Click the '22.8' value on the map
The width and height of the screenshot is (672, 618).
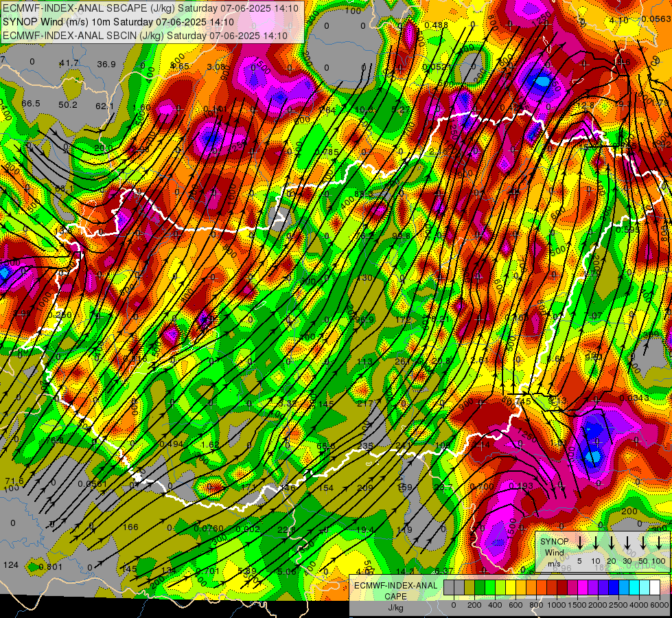(287, 530)
